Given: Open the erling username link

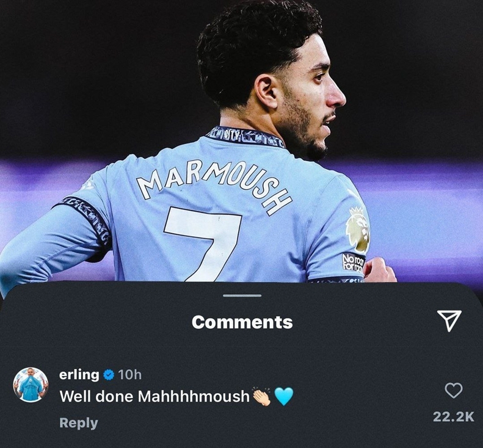Looking at the screenshot, I should [x=79, y=375].
